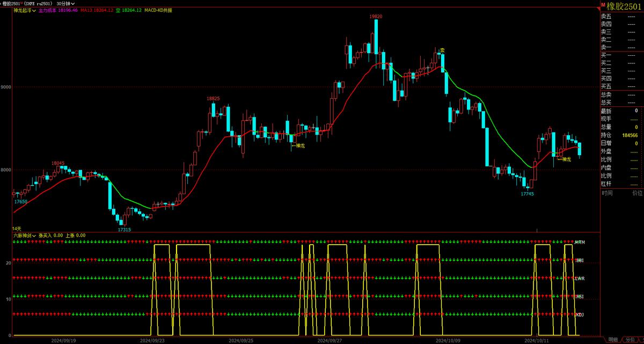Click the 神龙 signal marker near 2024/09/27
644x344 pixels.
(298, 145)
